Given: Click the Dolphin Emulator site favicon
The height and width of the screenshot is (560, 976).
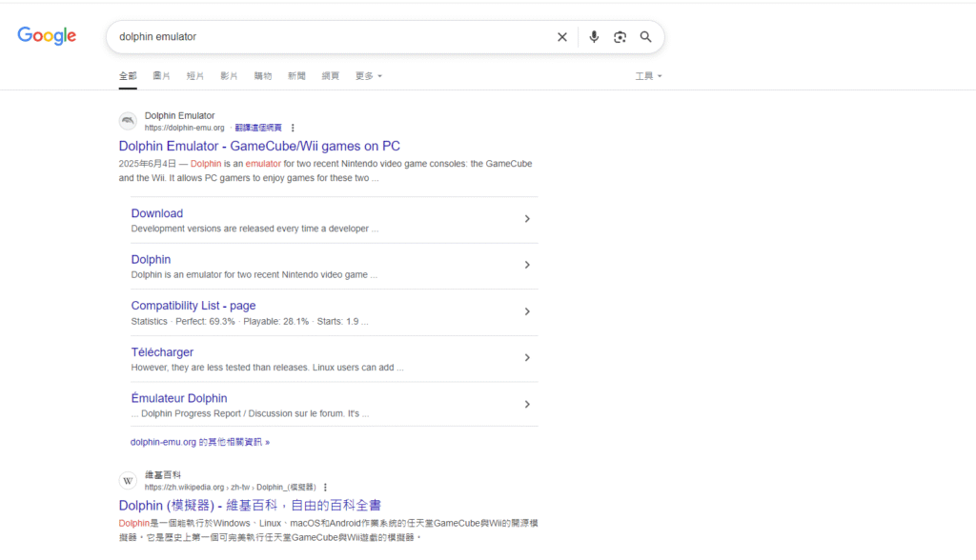Looking at the screenshot, I should click(x=128, y=121).
